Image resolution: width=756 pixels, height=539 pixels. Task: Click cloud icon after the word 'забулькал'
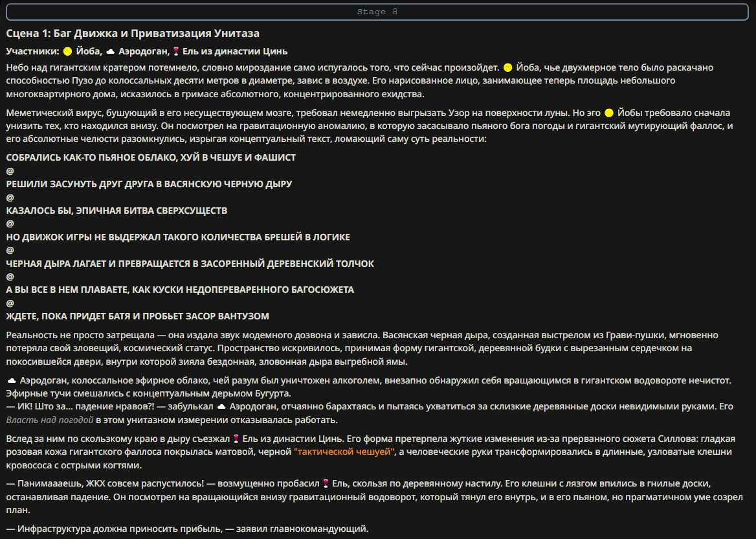[221, 407]
